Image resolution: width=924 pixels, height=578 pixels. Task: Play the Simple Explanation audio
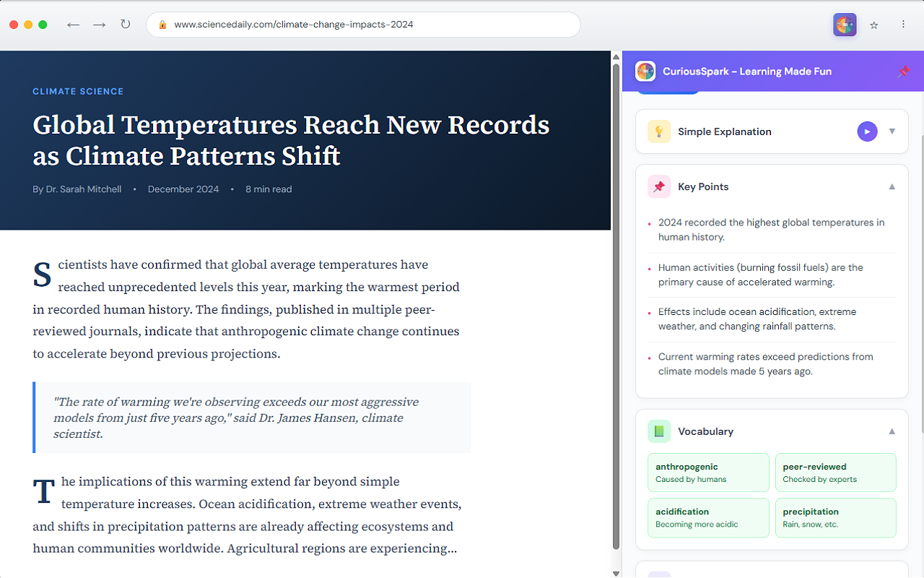coord(867,131)
